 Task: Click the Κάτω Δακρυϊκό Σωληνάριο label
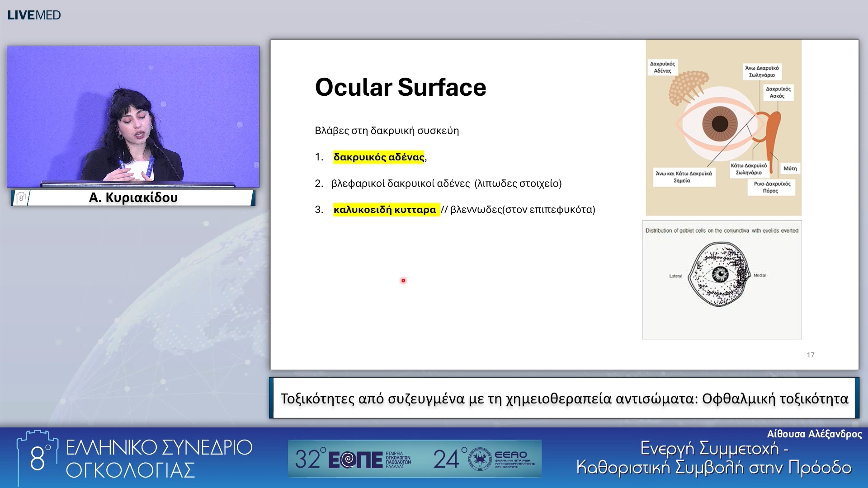[x=749, y=169]
